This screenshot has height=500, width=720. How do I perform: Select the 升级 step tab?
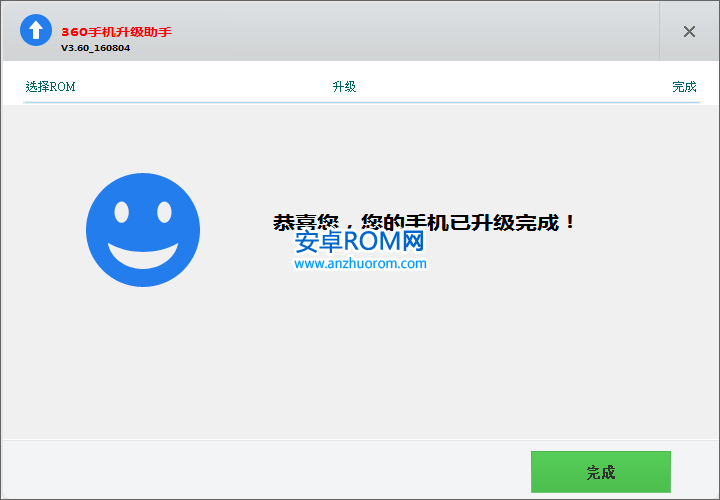point(344,86)
